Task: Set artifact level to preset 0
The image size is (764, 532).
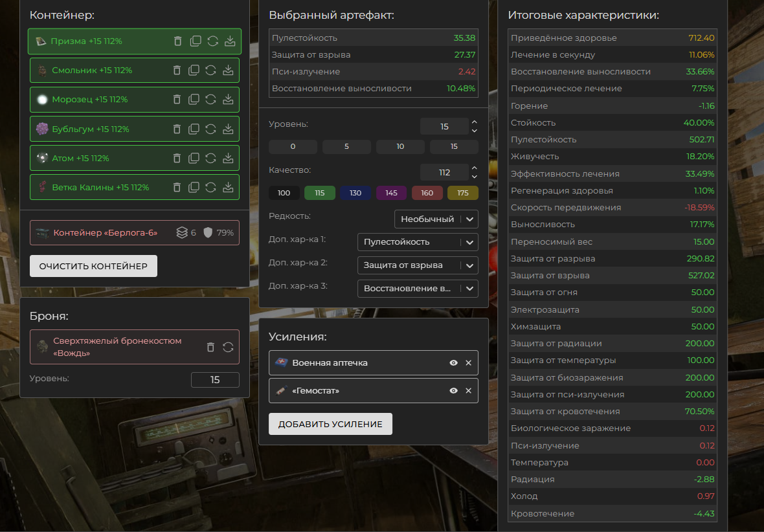Action: coord(293,147)
